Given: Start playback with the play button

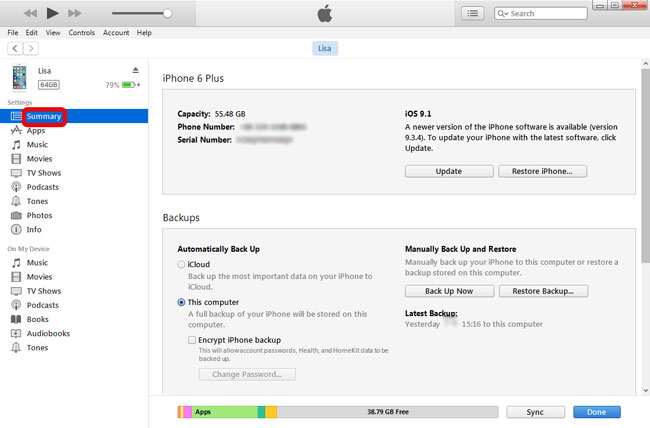Looking at the screenshot, I should coord(52,13).
